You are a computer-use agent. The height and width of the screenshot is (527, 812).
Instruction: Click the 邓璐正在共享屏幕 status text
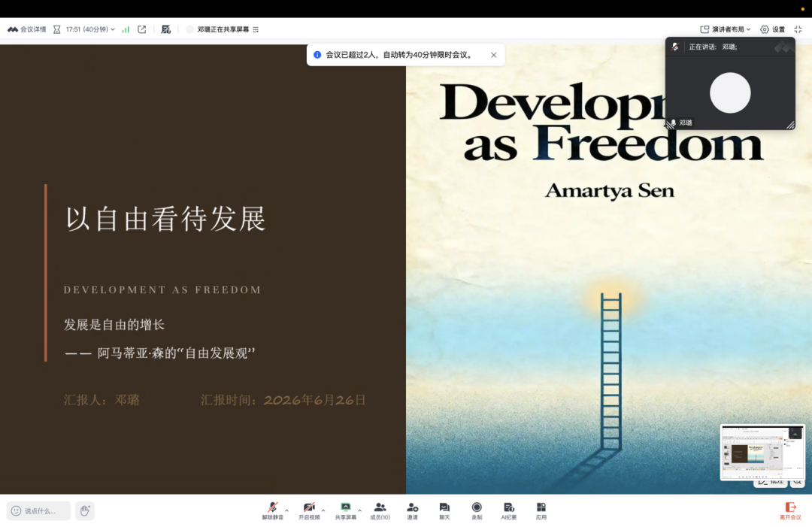[223, 29]
